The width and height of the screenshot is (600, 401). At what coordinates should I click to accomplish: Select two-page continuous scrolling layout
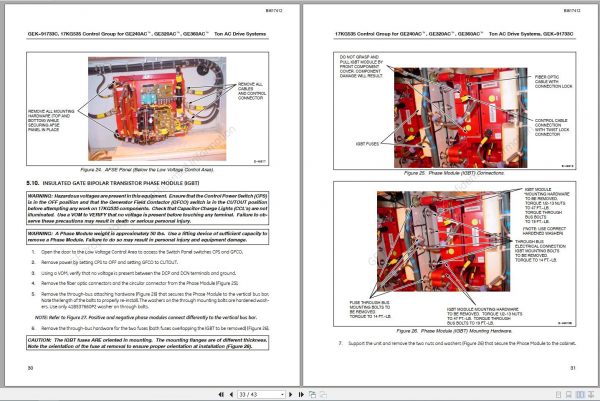pyautogui.click(x=591, y=394)
